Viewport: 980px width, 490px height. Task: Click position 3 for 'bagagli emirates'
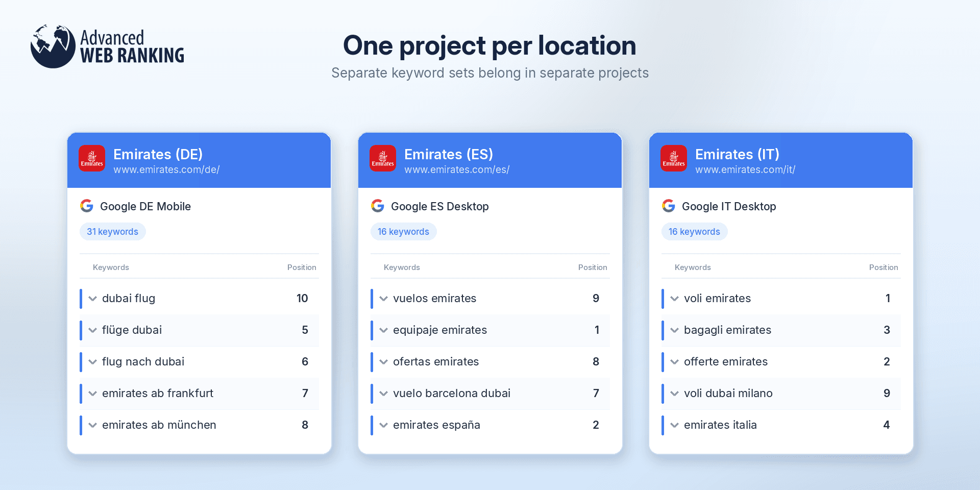[x=887, y=330]
